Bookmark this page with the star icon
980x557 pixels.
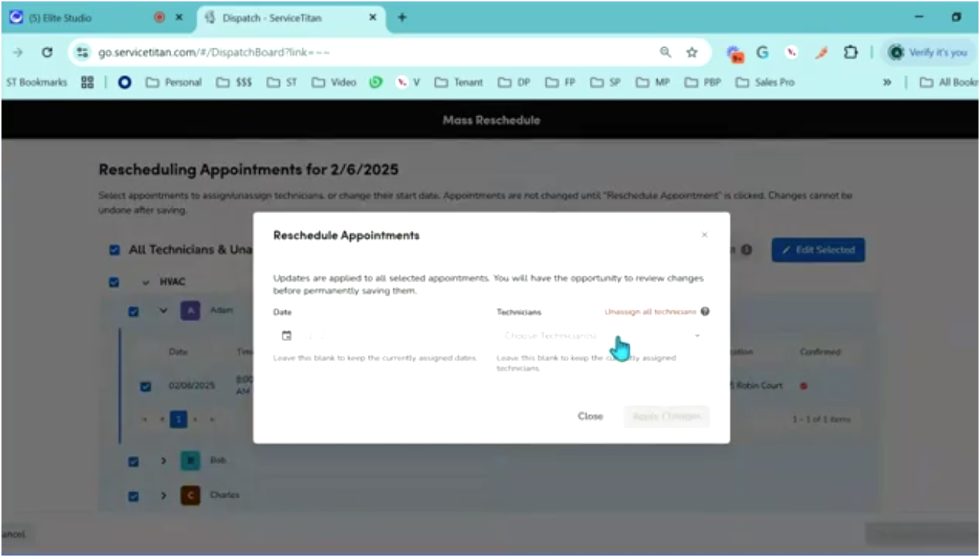pyautogui.click(x=692, y=53)
